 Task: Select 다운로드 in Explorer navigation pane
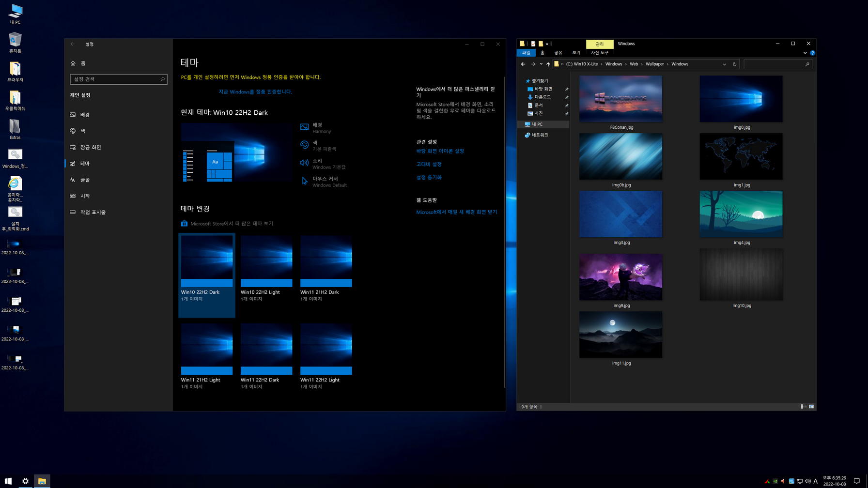coord(542,97)
